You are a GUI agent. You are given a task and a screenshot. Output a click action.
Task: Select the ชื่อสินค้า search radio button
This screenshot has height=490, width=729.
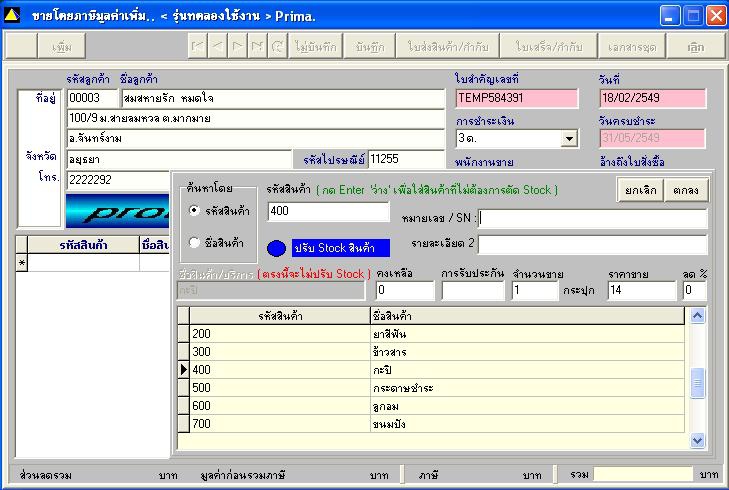click(194, 242)
